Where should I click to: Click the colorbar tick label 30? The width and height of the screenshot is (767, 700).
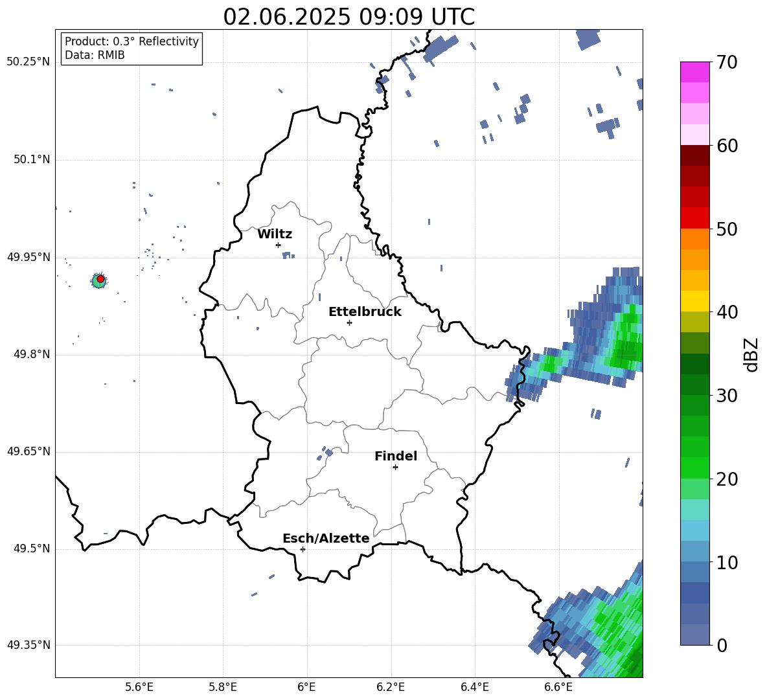click(x=727, y=396)
